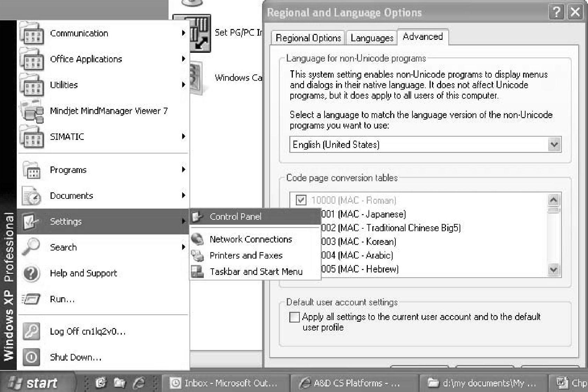Click the Search magnifier icon

coord(31,247)
